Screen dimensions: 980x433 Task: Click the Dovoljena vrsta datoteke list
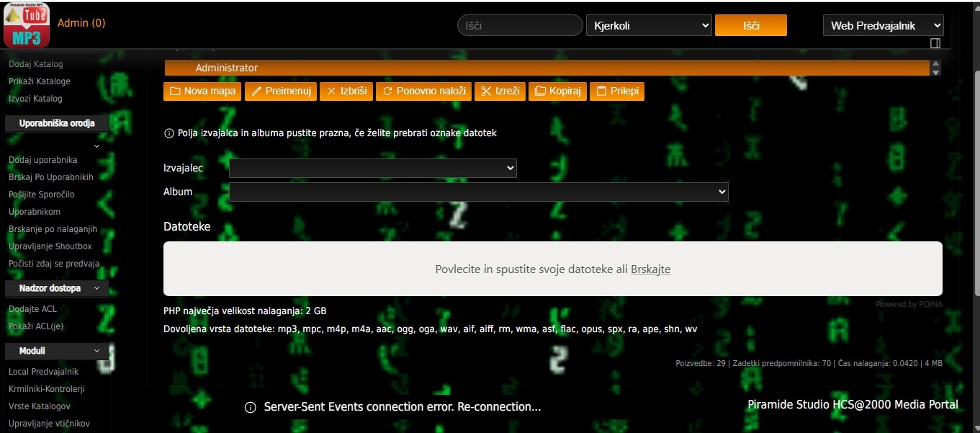point(431,329)
